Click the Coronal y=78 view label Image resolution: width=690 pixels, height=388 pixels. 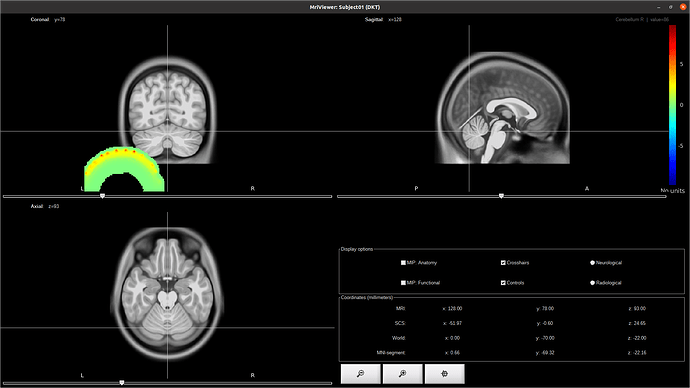[x=48, y=19]
